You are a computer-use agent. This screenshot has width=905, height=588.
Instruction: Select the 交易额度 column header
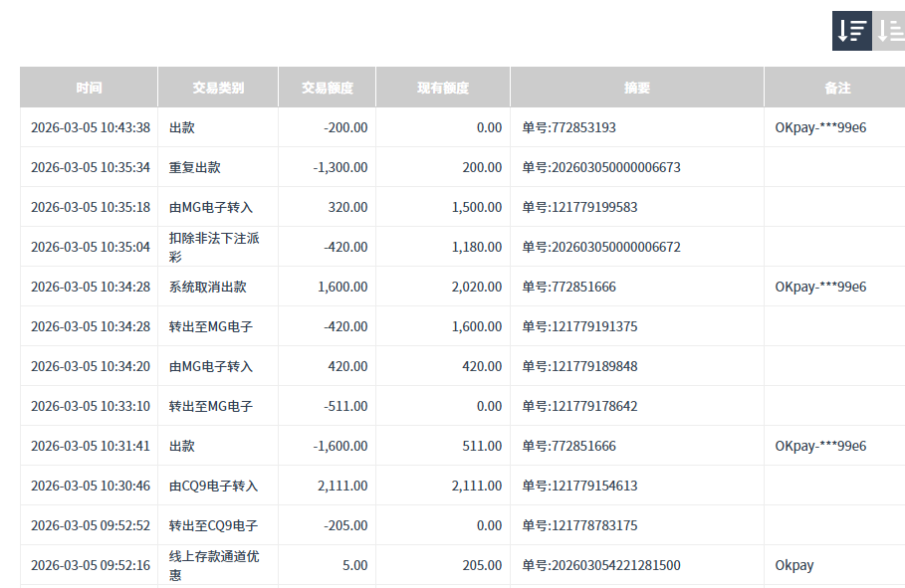click(x=328, y=88)
